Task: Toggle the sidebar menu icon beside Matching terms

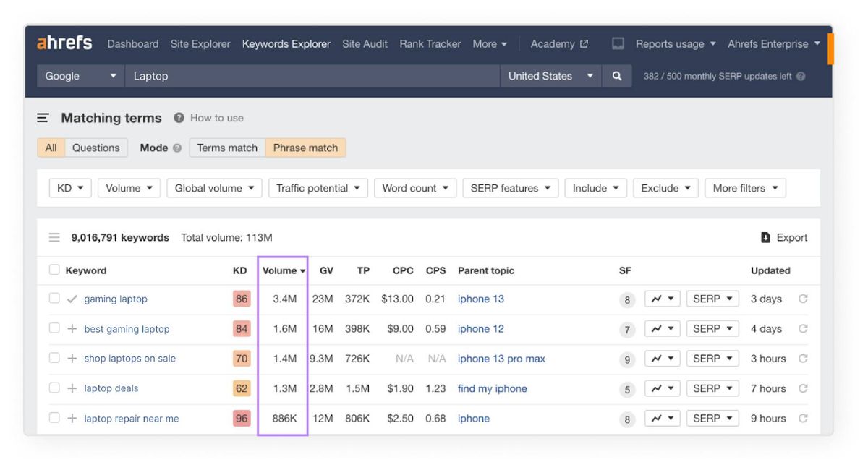Action: click(x=43, y=118)
